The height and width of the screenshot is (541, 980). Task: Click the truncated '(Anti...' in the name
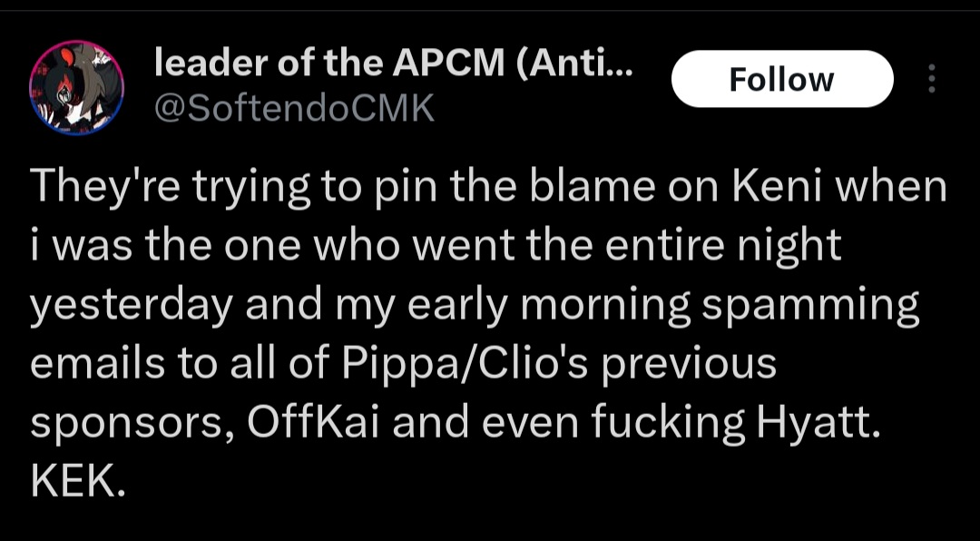point(574,64)
